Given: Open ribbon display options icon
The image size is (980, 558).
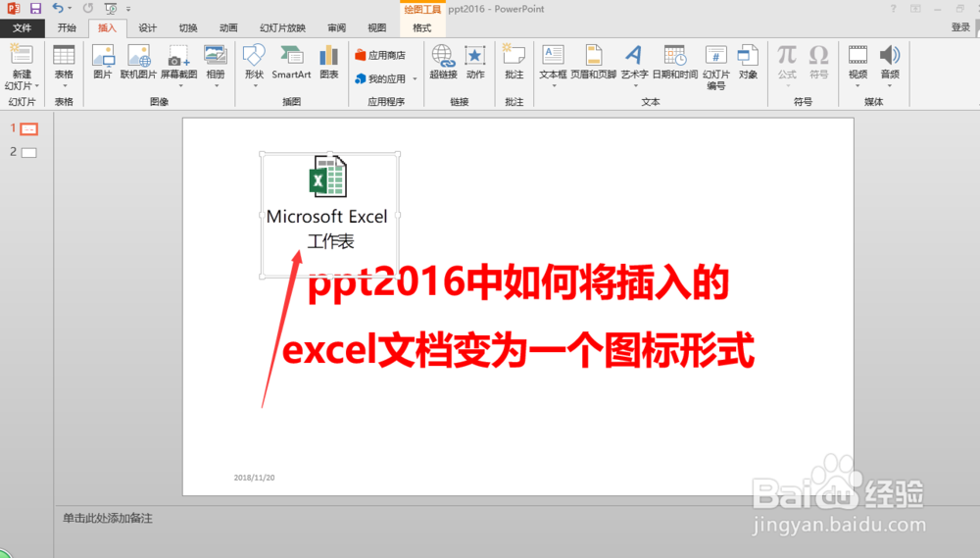Looking at the screenshot, I should click(x=915, y=9).
